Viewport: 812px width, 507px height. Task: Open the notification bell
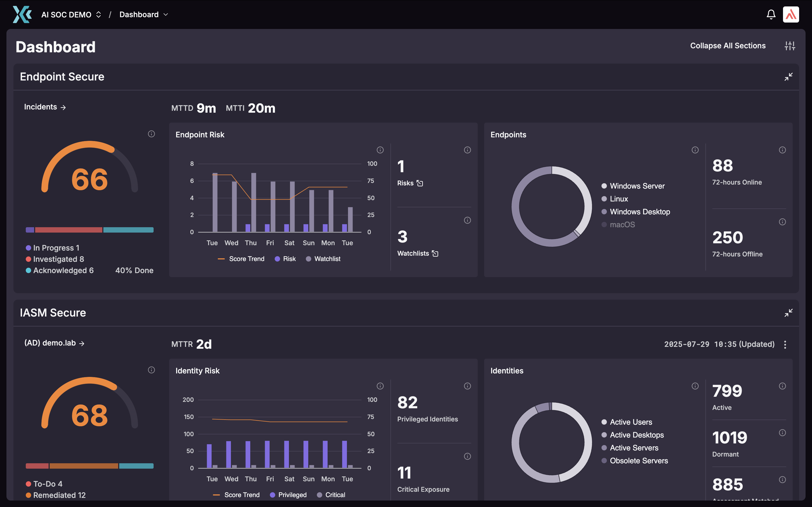(771, 14)
